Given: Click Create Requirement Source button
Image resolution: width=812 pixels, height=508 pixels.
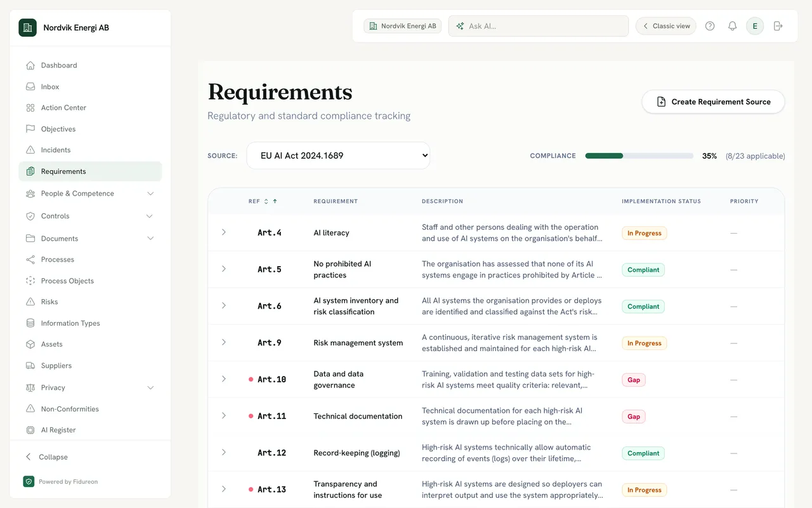Looking at the screenshot, I should 714,102.
